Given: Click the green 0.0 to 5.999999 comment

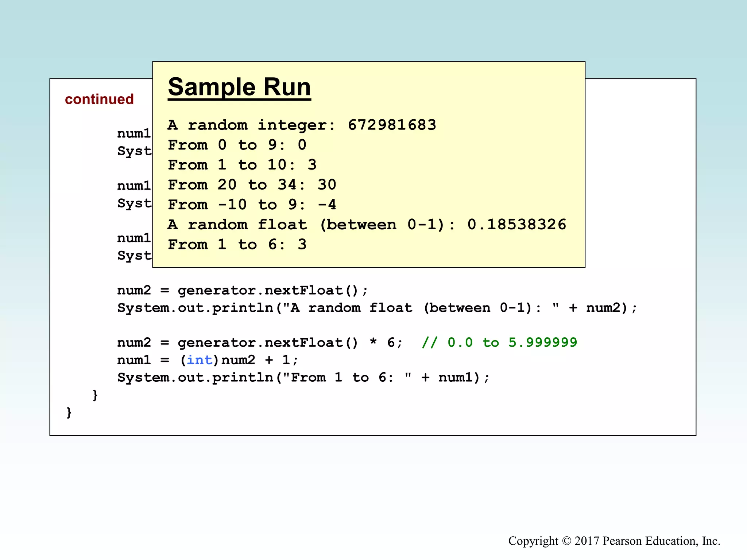Looking at the screenshot, I should (x=499, y=343).
